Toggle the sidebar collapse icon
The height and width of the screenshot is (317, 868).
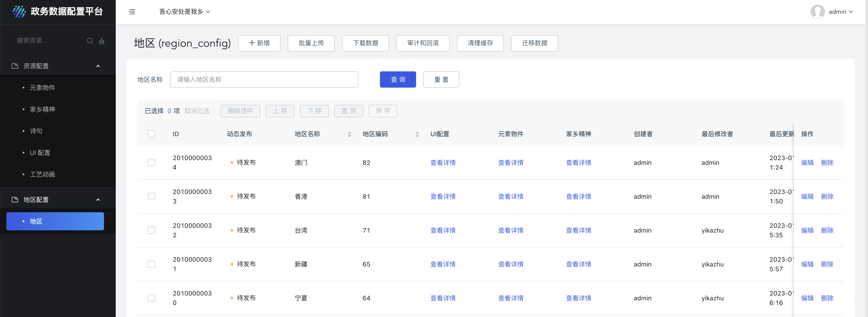(132, 12)
